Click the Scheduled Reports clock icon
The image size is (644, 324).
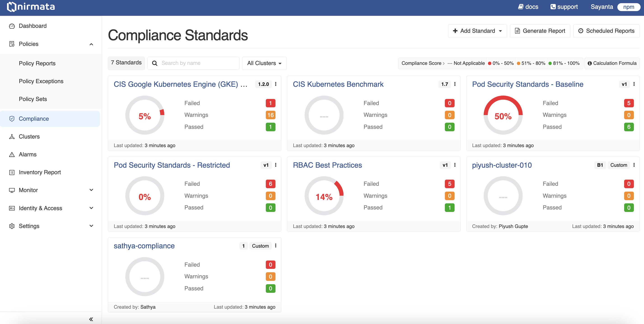tap(581, 31)
